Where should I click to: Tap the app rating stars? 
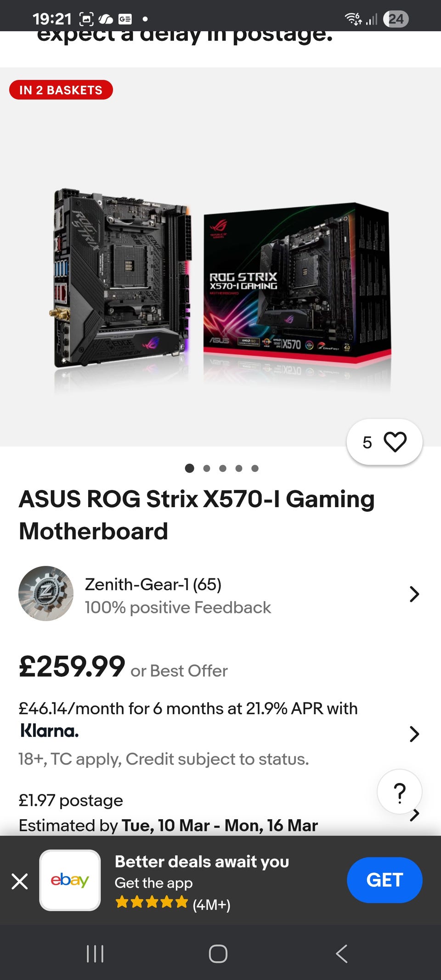tap(152, 902)
